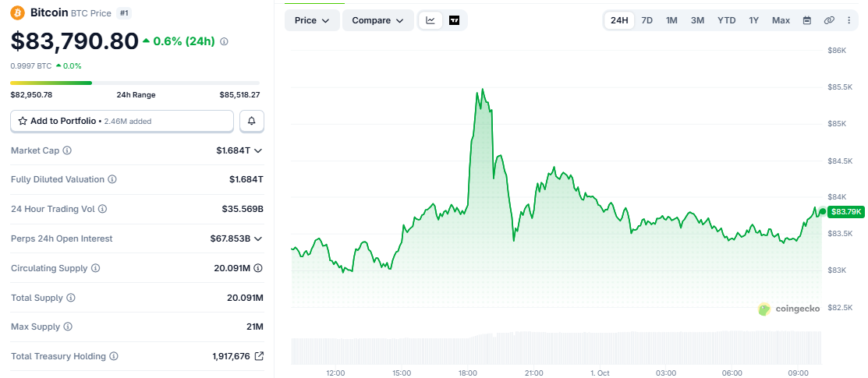Copy chart link icon
Image resolution: width=868 pixels, height=378 pixels.
(x=829, y=20)
